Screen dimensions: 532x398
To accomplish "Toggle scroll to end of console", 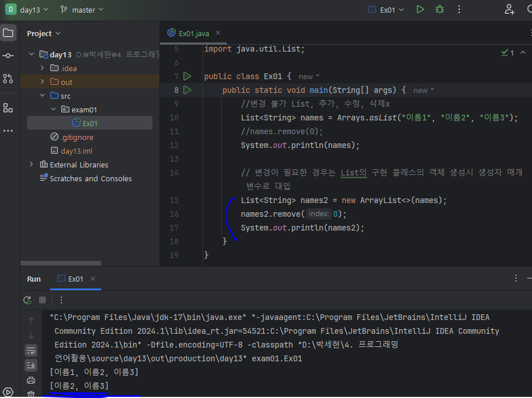I will pyautogui.click(x=31, y=365).
